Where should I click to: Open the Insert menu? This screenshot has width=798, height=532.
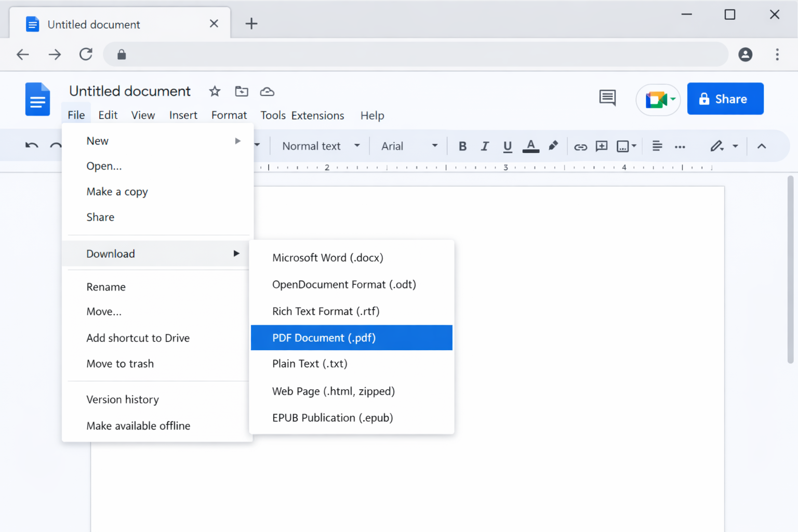pyautogui.click(x=183, y=115)
